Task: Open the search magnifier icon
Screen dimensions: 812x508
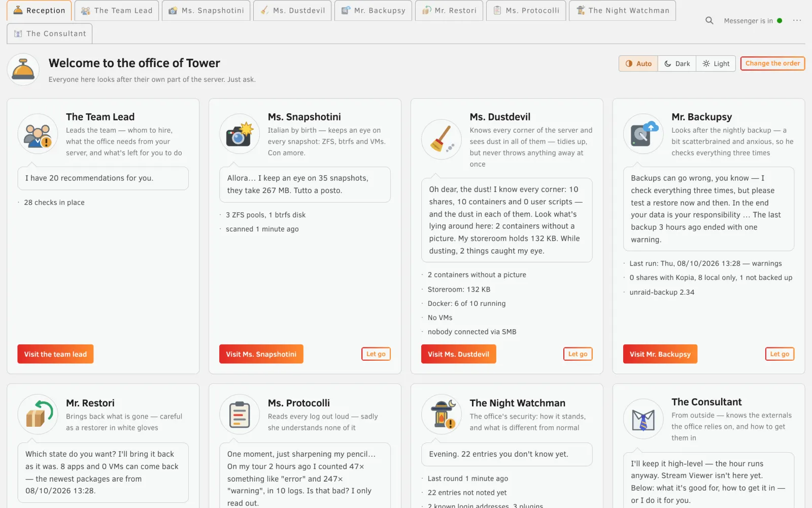Action: (x=709, y=21)
